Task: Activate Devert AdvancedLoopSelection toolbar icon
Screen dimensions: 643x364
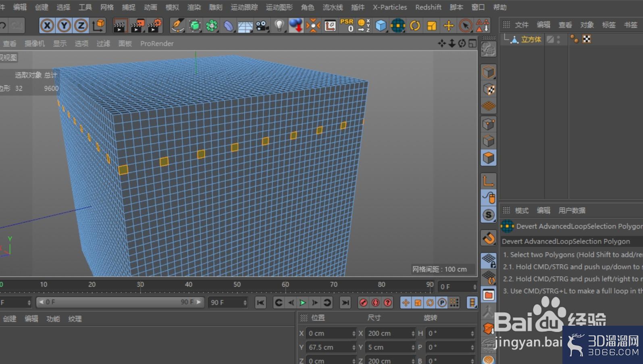Action: tap(398, 26)
